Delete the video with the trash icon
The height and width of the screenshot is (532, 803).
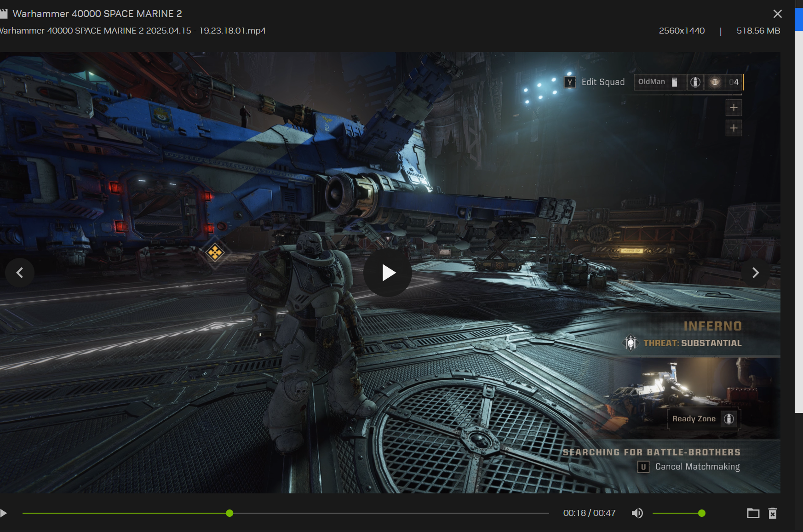pyautogui.click(x=773, y=513)
